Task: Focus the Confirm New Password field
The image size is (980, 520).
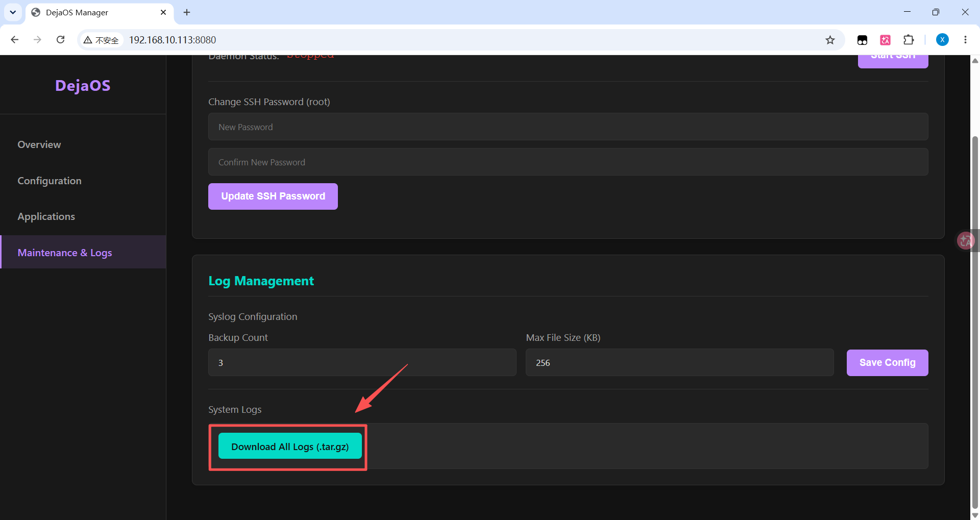Action: pyautogui.click(x=568, y=162)
